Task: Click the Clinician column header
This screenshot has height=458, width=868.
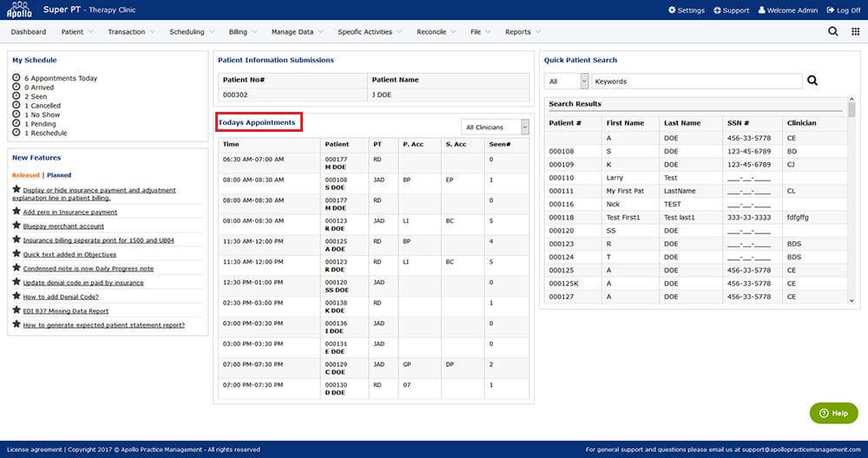Action: (x=801, y=123)
